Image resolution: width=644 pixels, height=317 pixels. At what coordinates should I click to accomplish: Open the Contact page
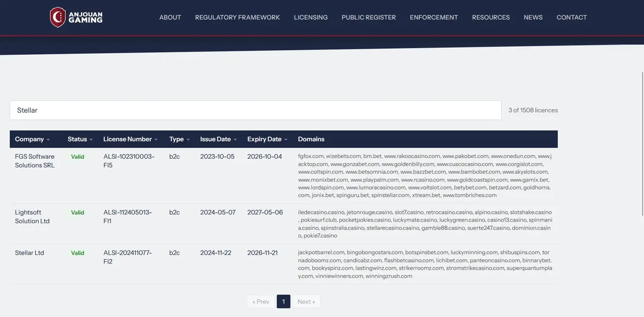click(x=572, y=17)
